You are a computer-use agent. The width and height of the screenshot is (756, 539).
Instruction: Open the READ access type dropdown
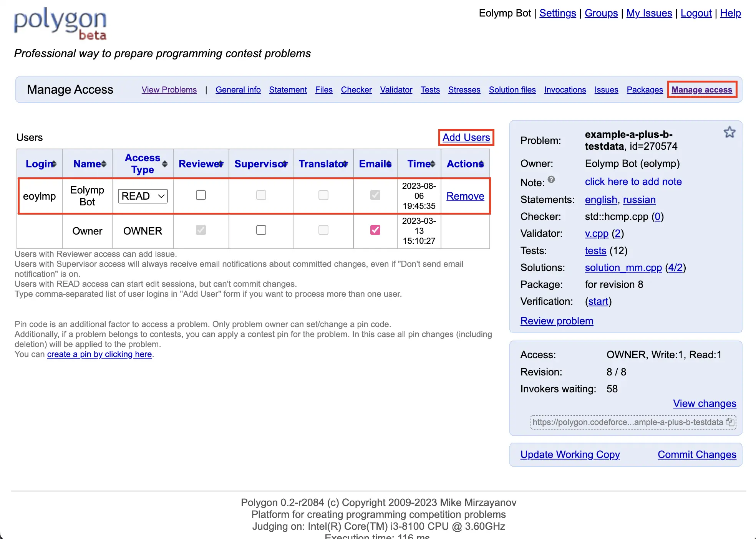(x=143, y=196)
